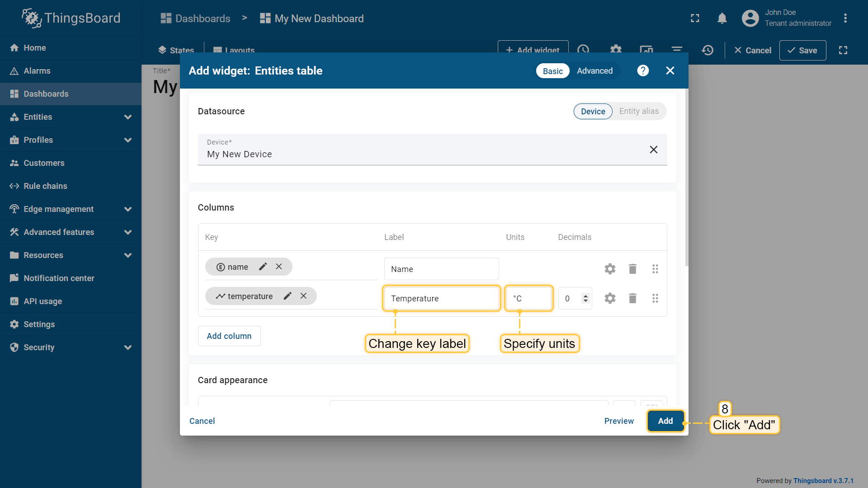Select Entity alias datasource type
868x488 pixels.
coord(639,111)
